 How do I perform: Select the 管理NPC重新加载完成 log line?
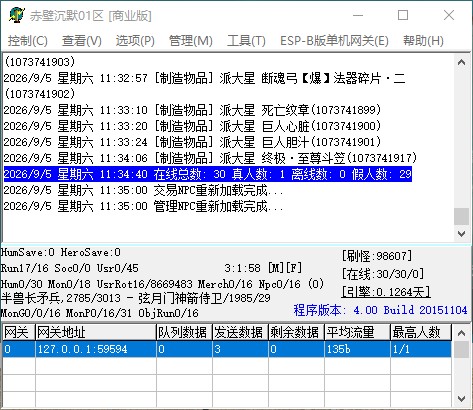pyautogui.click(x=143, y=206)
